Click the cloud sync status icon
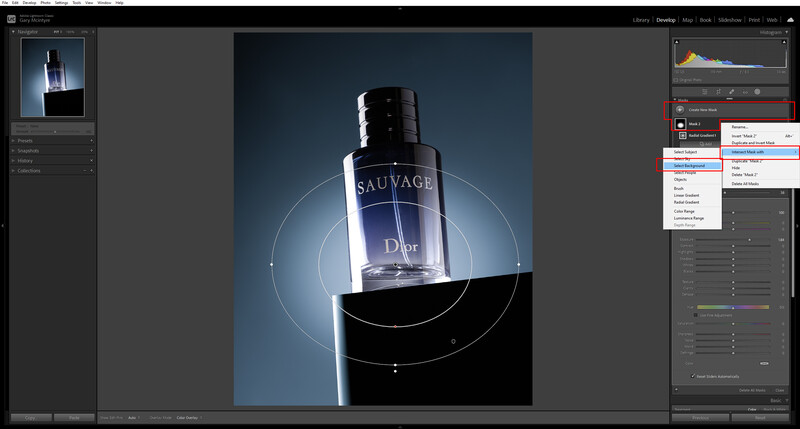Viewport: 800px width, 429px height. [790, 20]
